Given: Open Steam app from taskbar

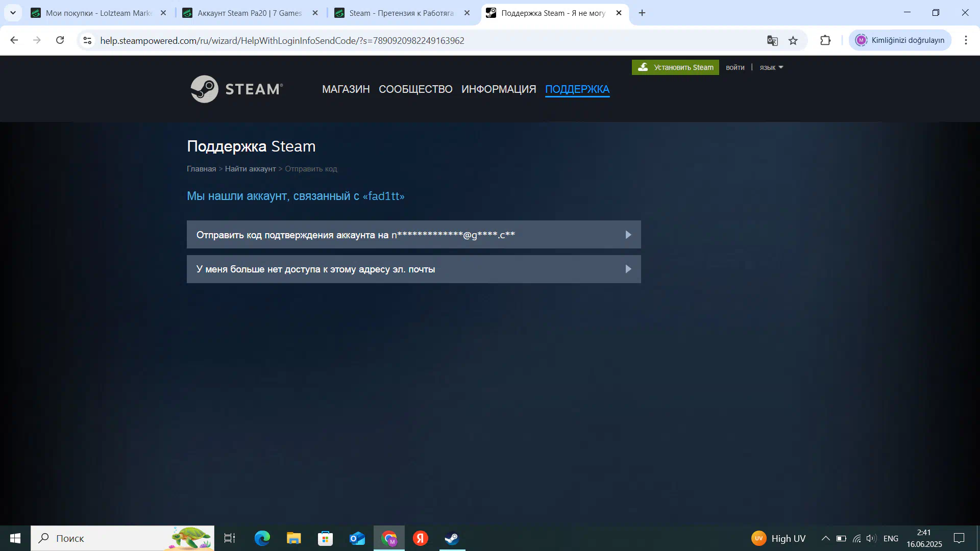Looking at the screenshot, I should tap(452, 538).
